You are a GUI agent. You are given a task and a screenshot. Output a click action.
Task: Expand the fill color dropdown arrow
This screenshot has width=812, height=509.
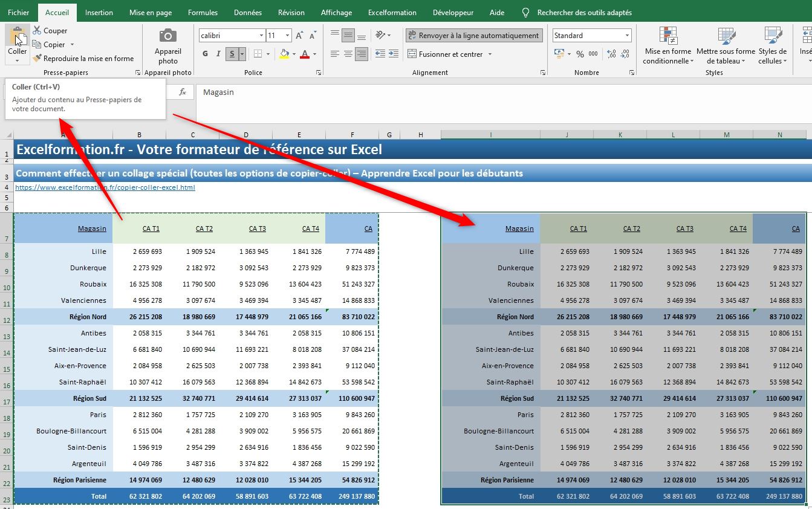coord(294,54)
